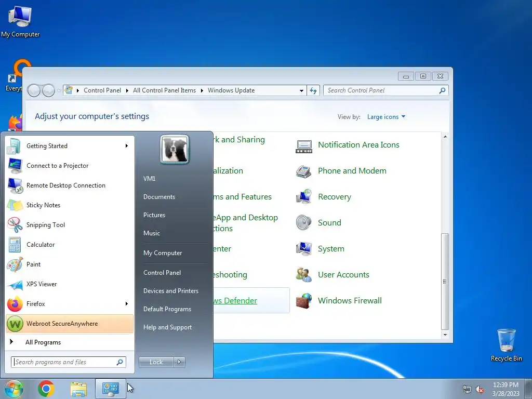Image resolution: width=532 pixels, height=399 pixels.
Task: Click the taskbar clock and date
Action: click(x=506, y=389)
